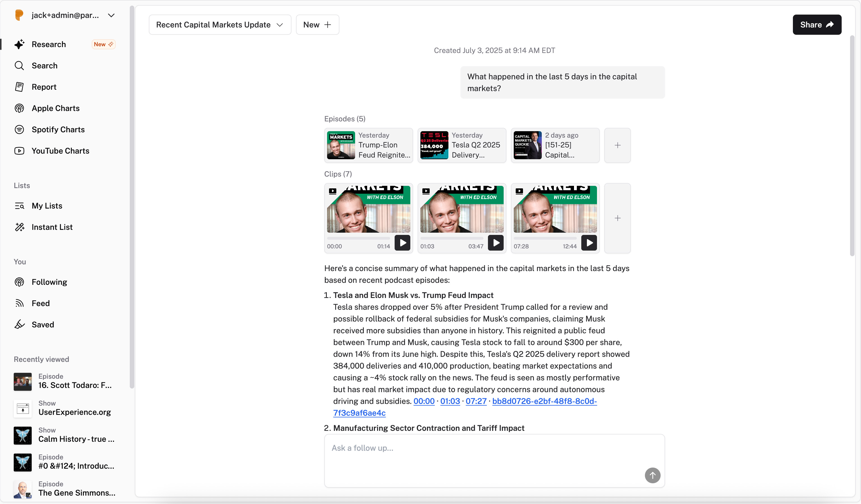
Task: Click the Instant List wand icon
Action: pos(19,227)
